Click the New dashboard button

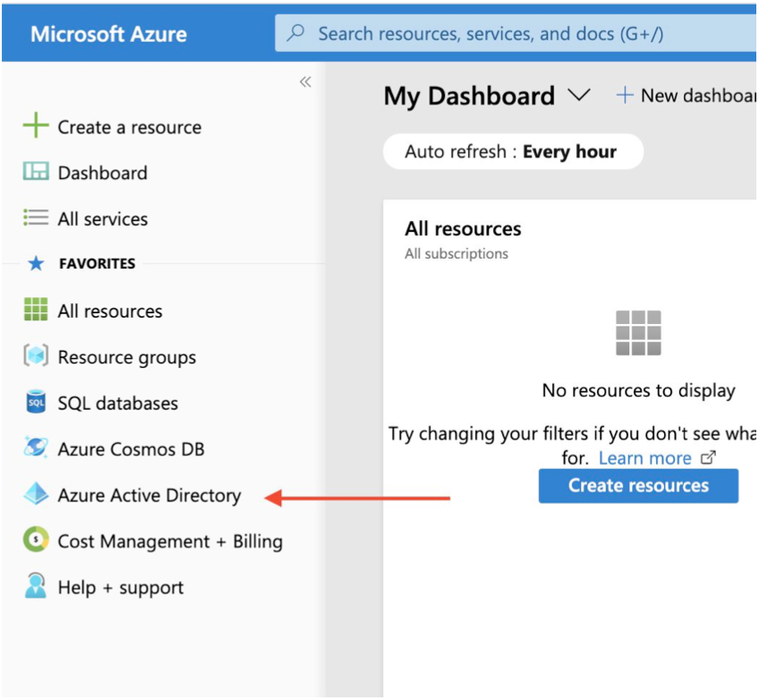[x=686, y=96]
